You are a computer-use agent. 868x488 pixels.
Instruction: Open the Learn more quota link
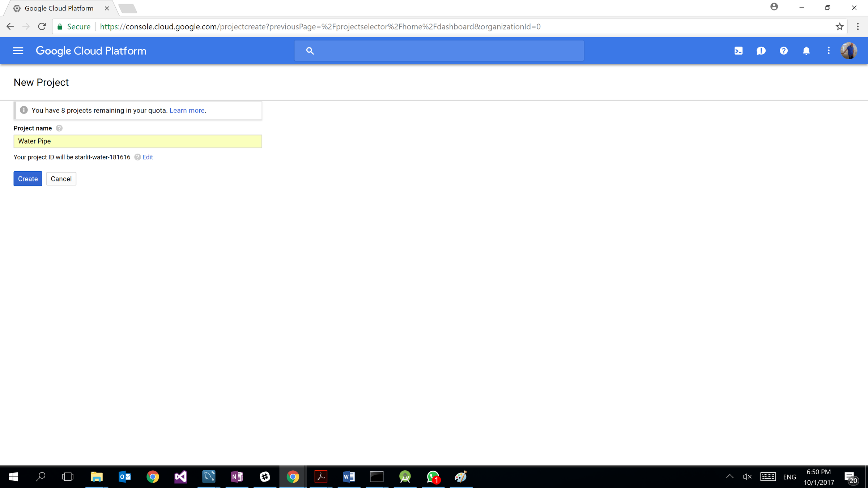click(x=187, y=111)
